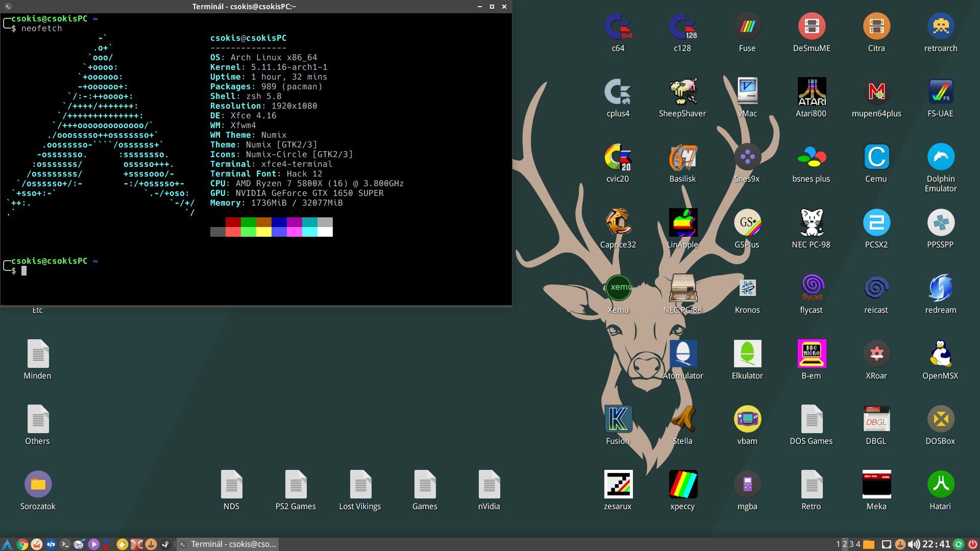Image resolution: width=980 pixels, height=551 pixels.
Task: Open the cvic20 desktop icon
Action: click(x=618, y=157)
